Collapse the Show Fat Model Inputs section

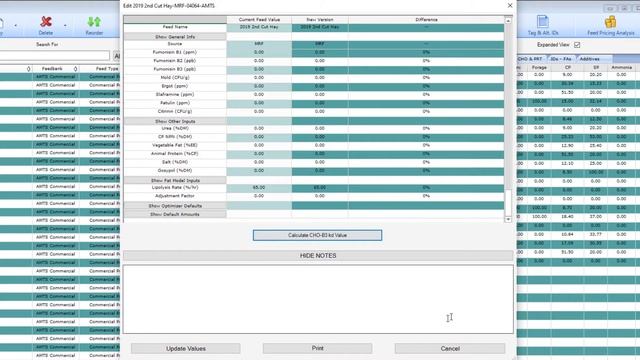(175, 180)
